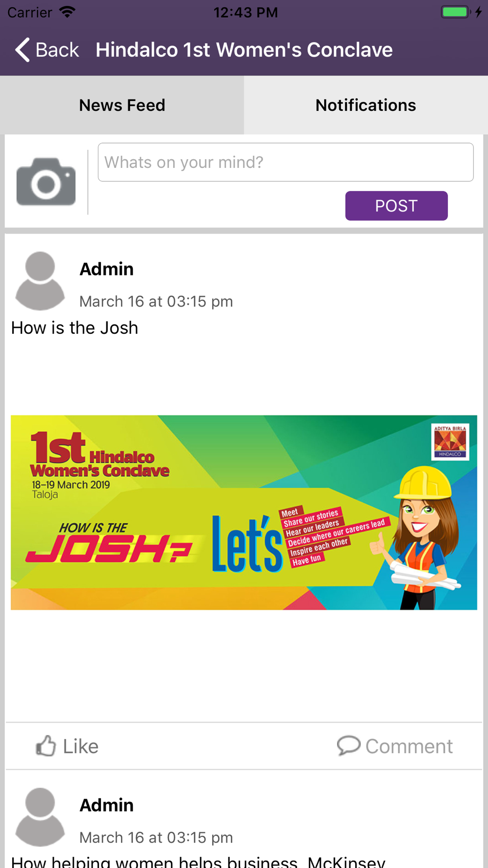This screenshot has width=488, height=868.
Task: Tap the Hindalco logo in the banner
Action: point(450,442)
